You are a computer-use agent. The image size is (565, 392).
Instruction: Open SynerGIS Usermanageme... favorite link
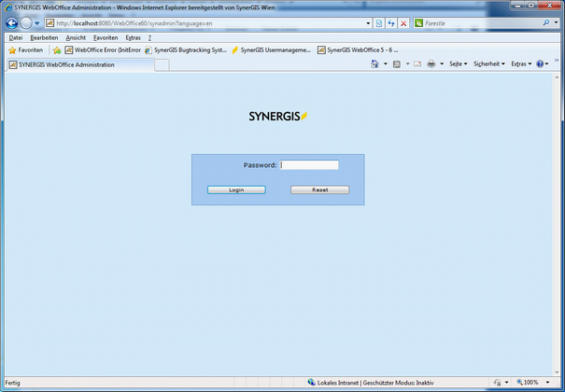tap(271, 50)
